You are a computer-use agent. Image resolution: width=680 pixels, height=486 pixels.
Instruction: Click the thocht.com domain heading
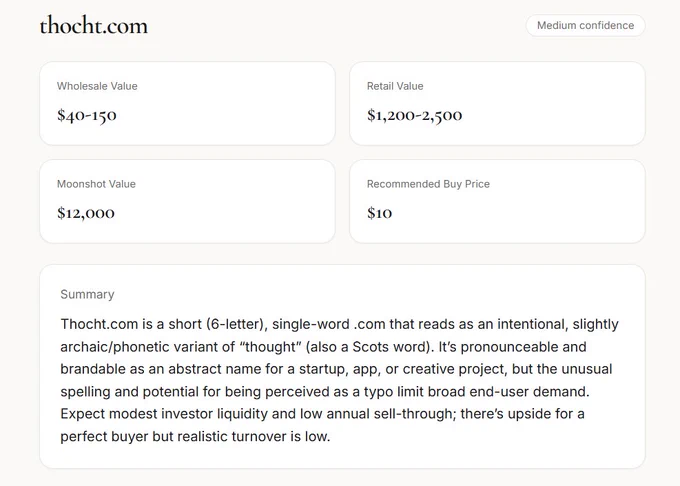[94, 26]
